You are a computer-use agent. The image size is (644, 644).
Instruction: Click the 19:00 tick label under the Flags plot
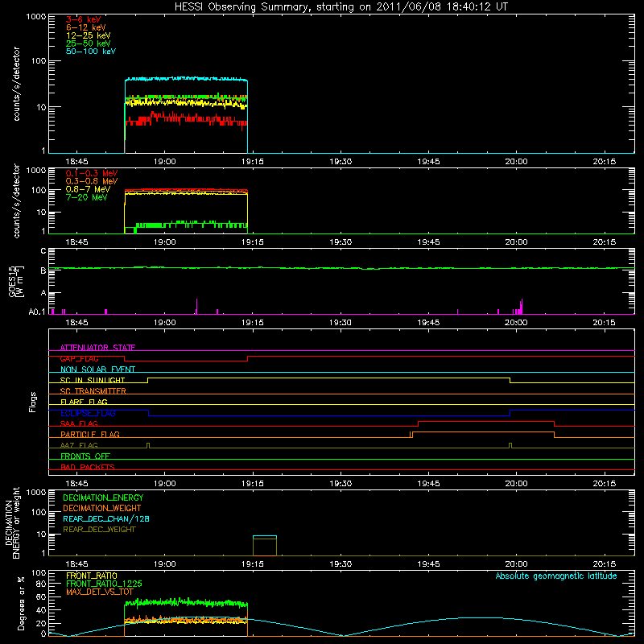[164, 484]
